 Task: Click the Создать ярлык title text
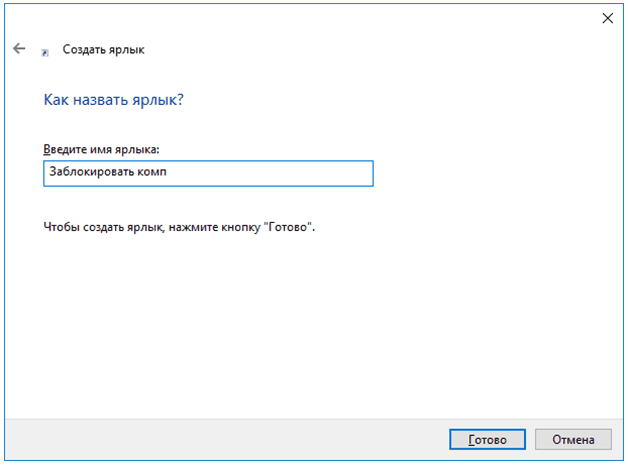pos(103,50)
